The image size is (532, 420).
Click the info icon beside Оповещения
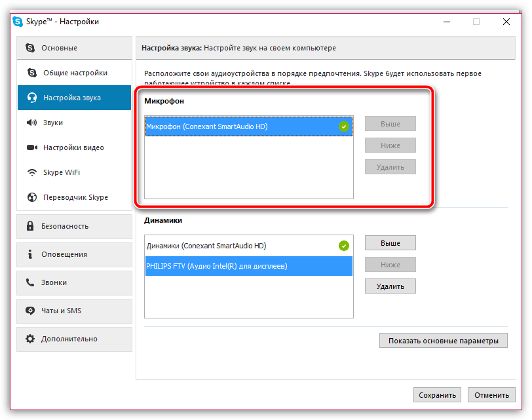click(x=30, y=254)
